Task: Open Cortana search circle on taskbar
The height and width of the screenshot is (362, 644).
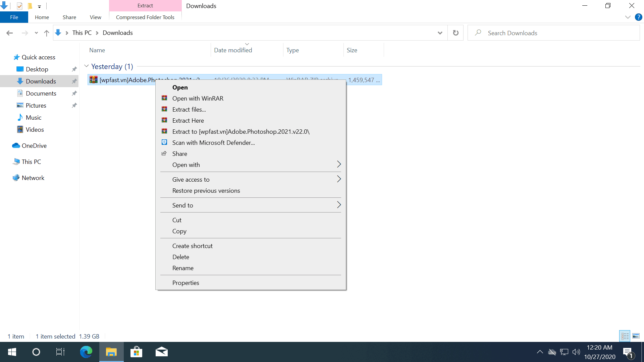Action: 36,352
